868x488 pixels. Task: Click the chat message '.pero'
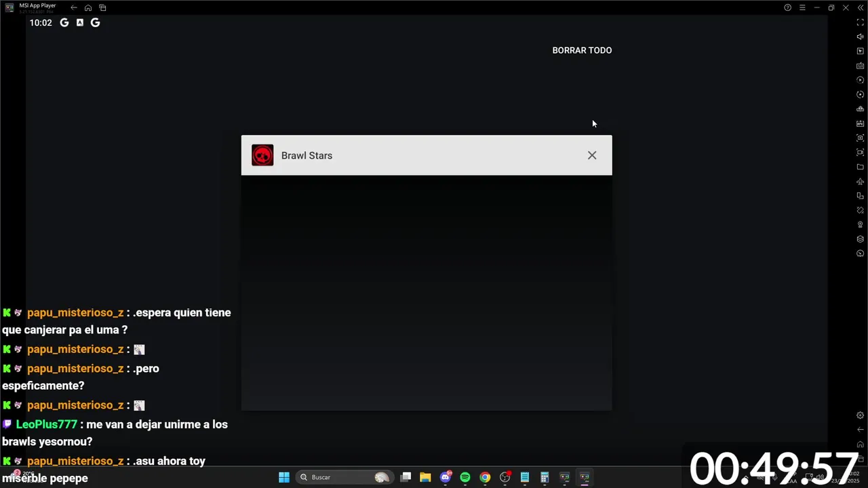146,369
